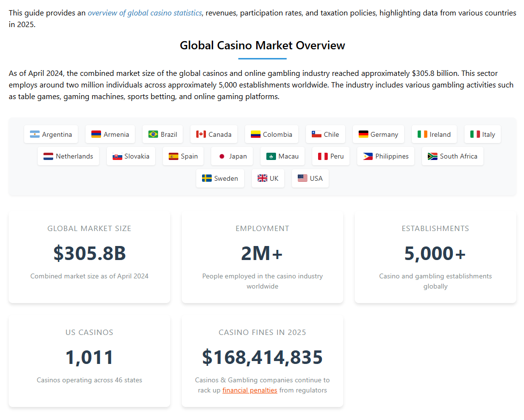Choose the South Africa country label
The width and height of the screenshot is (524, 420).
coord(458,157)
